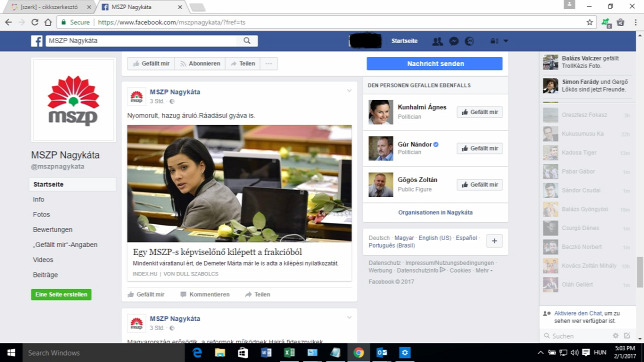Click browser back arrow

(8, 23)
